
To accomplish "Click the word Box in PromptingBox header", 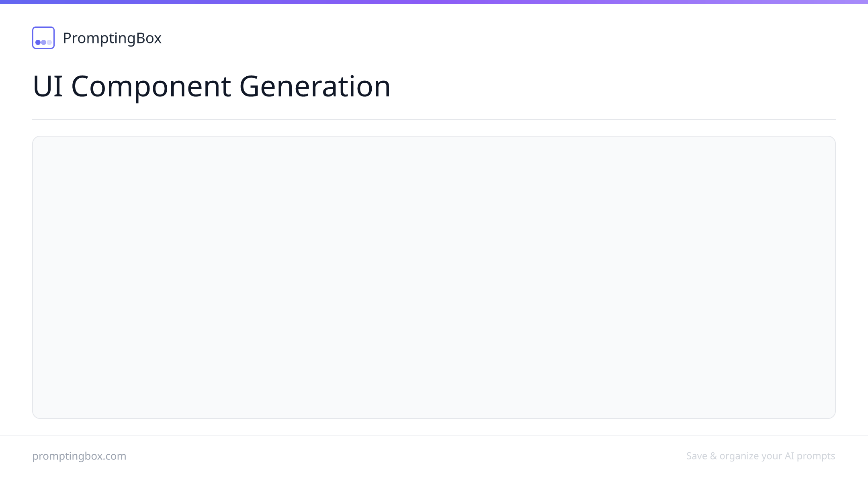I will pos(149,38).
